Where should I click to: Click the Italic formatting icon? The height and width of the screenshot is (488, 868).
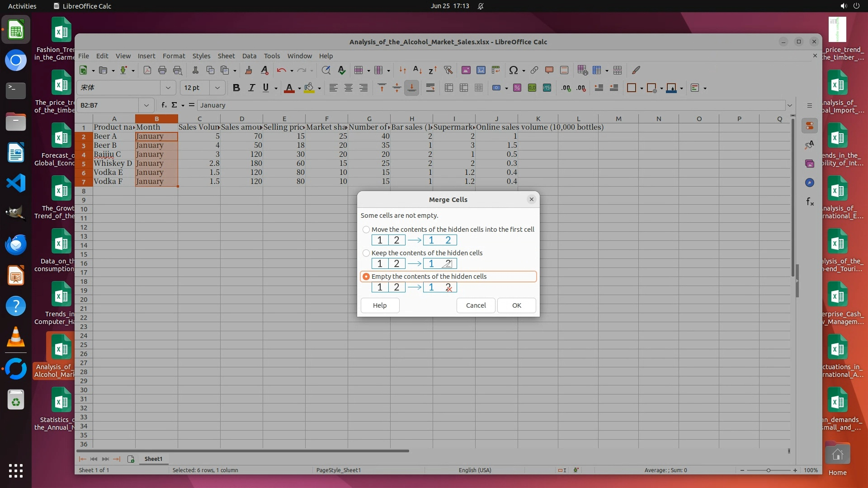251,88
